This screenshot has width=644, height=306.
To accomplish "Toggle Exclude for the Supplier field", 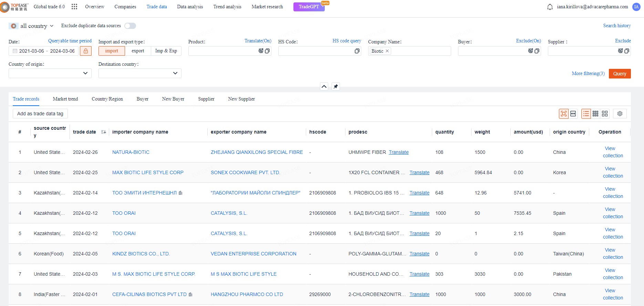I will click(x=623, y=41).
